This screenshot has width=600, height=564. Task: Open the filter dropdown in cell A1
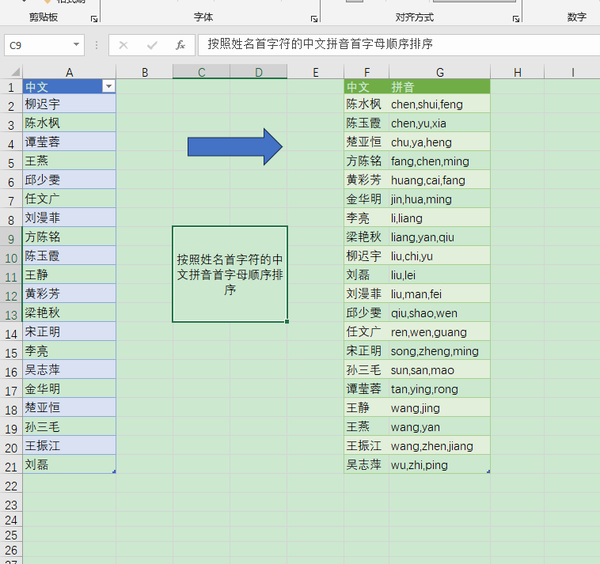coord(109,86)
